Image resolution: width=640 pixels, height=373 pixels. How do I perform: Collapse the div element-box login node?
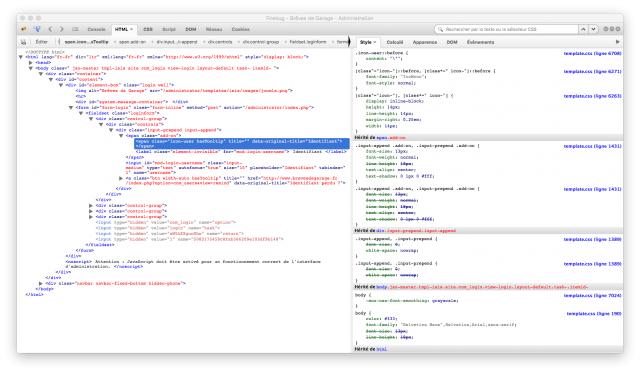click(61, 85)
